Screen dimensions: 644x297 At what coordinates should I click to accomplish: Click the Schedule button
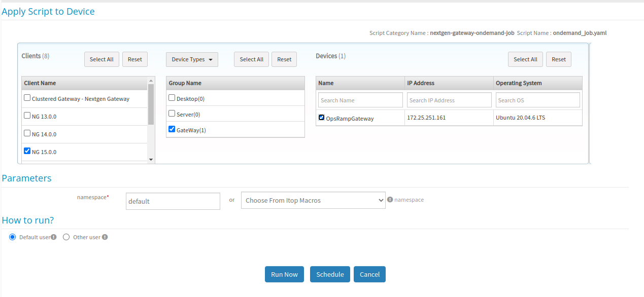click(330, 274)
